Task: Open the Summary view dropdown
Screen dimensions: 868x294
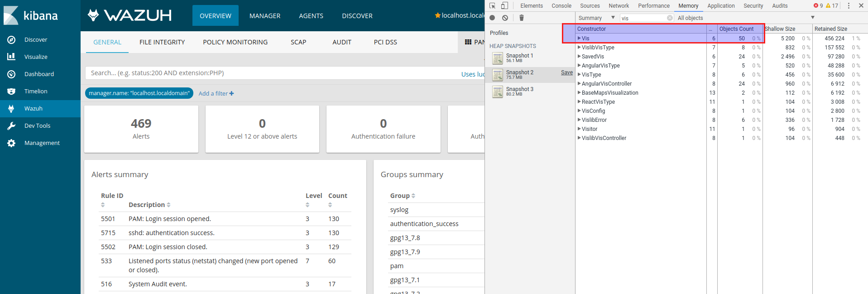Action: pyautogui.click(x=596, y=18)
